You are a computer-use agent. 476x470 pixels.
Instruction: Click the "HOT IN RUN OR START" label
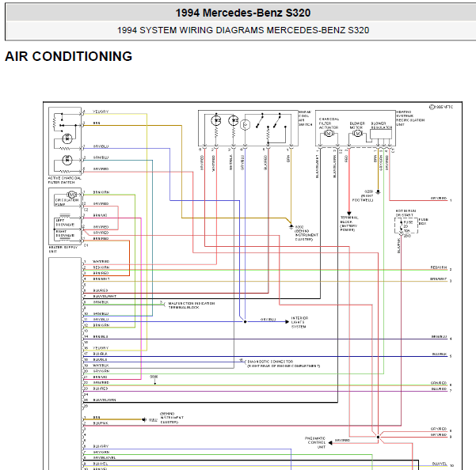click(x=406, y=213)
